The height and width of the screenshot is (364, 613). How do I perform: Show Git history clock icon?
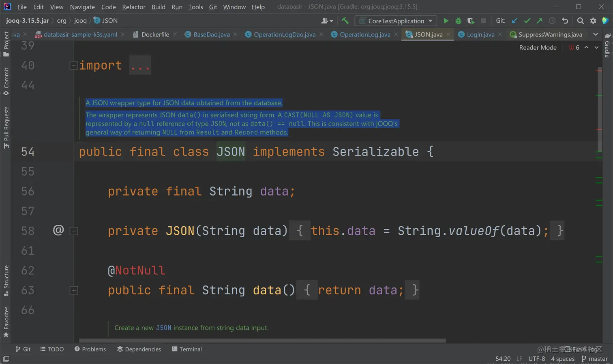coord(552,21)
